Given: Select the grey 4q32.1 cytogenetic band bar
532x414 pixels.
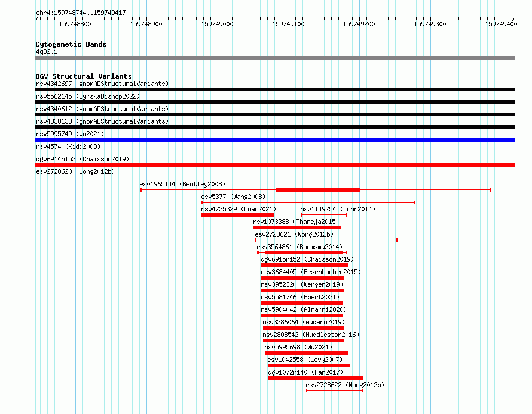Looking at the screenshot, I should pyautogui.click(x=275, y=58).
